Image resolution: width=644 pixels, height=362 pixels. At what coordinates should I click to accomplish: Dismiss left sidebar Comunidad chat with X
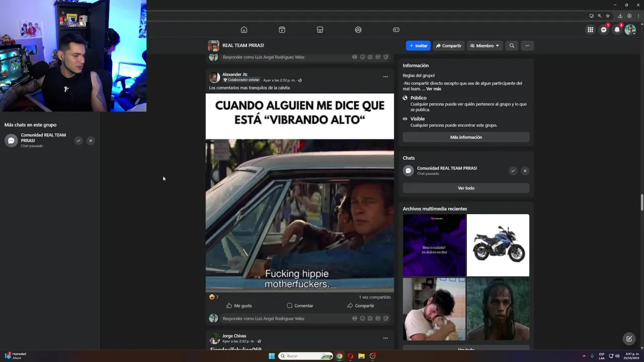pyautogui.click(x=91, y=141)
